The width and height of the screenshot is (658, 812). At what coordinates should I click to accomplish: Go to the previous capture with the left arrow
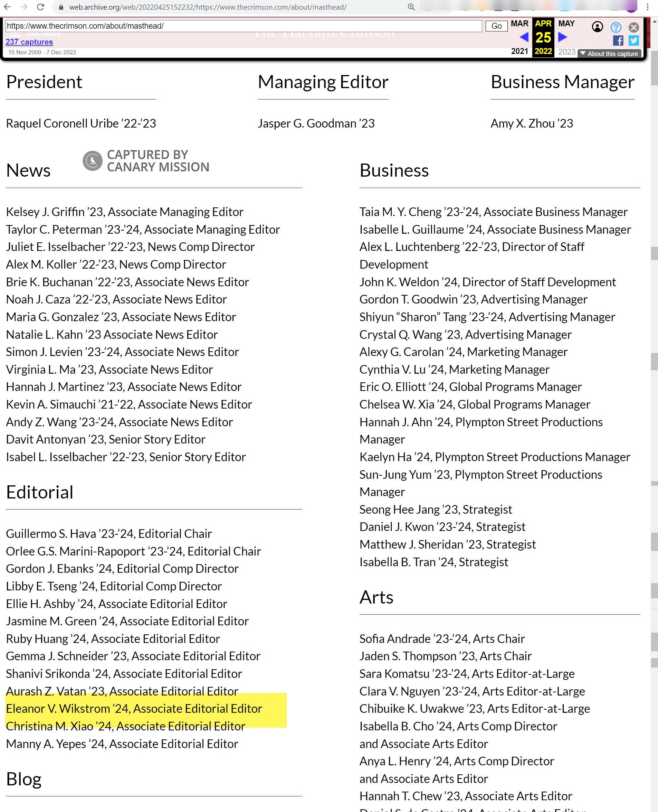pyautogui.click(x=524, y=37)
